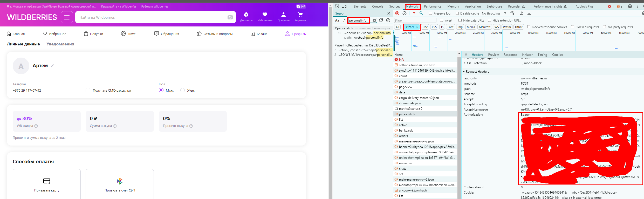Show All request types
Image resolution: width=644 pixels, height=199 pixels.
pyautogui.click(x=397, y=27)
